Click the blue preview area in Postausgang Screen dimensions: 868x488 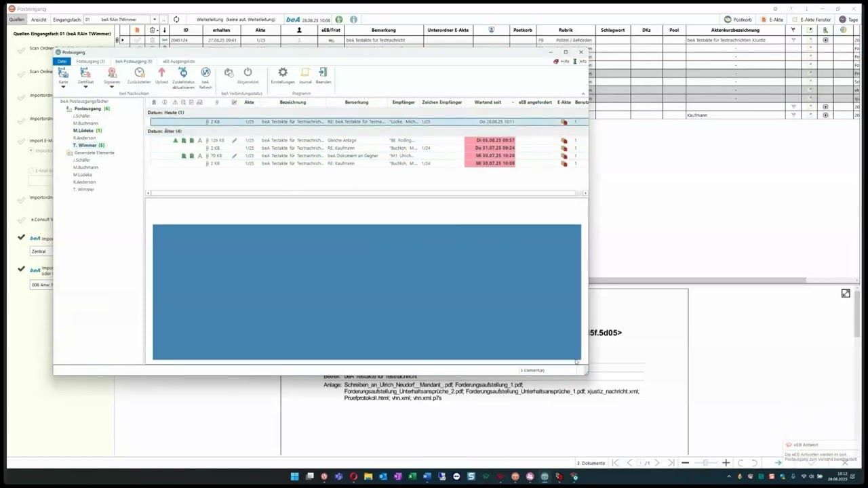[x=367, y=291]
